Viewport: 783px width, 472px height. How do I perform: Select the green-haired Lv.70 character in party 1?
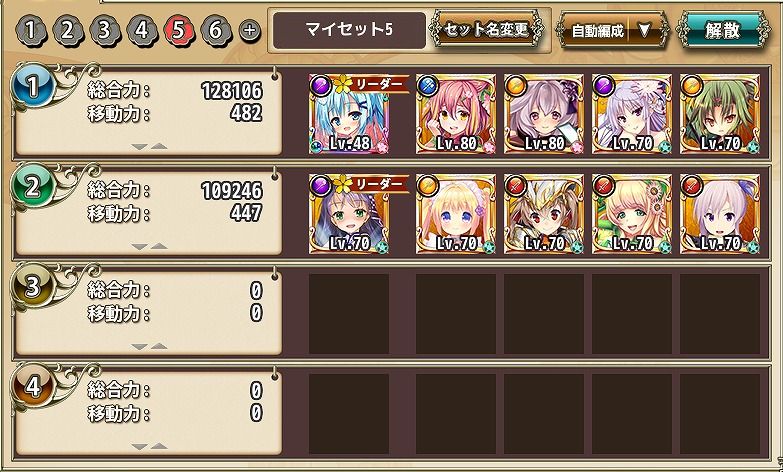[720, 114]
